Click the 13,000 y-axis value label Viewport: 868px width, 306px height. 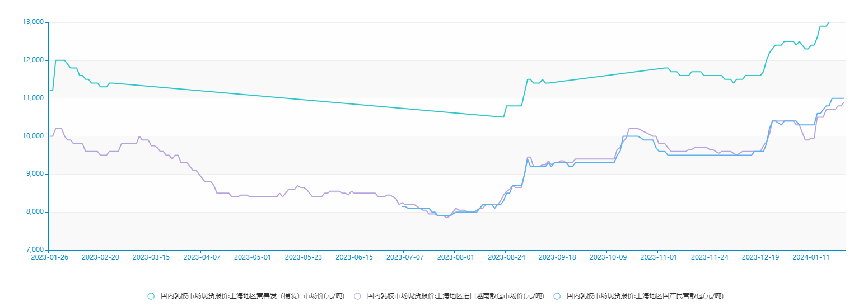(x=33, y=22)
